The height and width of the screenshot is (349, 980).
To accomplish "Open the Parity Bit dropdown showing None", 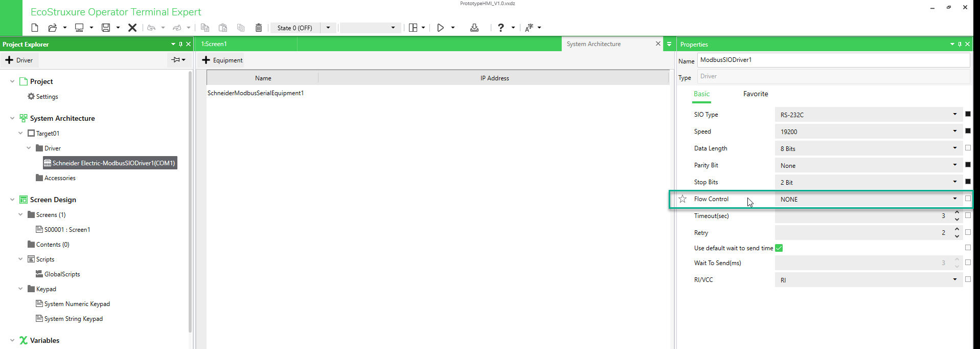I will click(869, 165).
